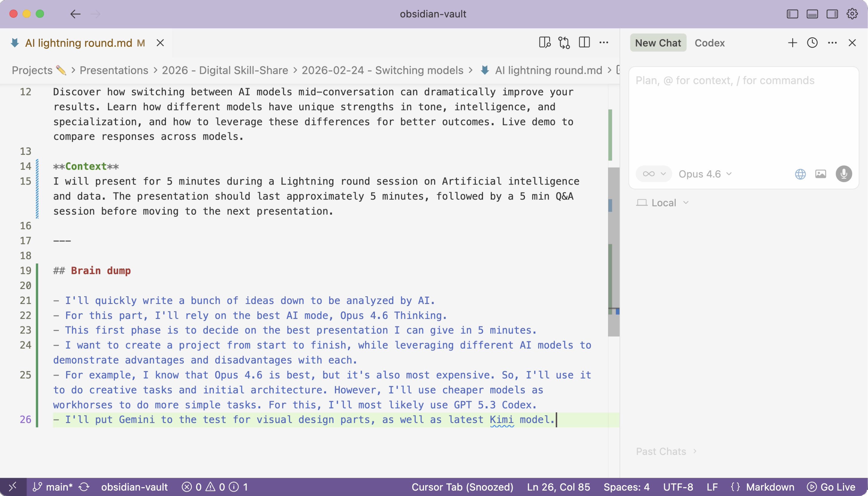Screen dimensions: 868x496
Task: Split the editor using the split icon
Action: click(584, 42)
